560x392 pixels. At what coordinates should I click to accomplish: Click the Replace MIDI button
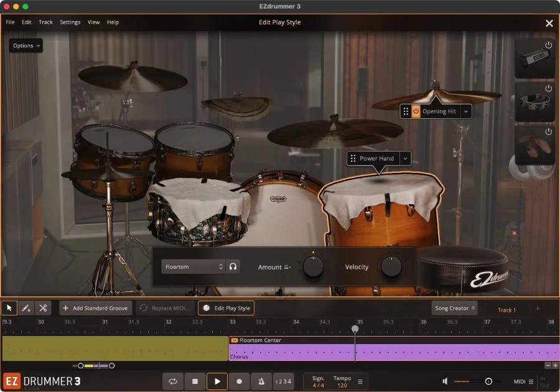click(165, 308)
